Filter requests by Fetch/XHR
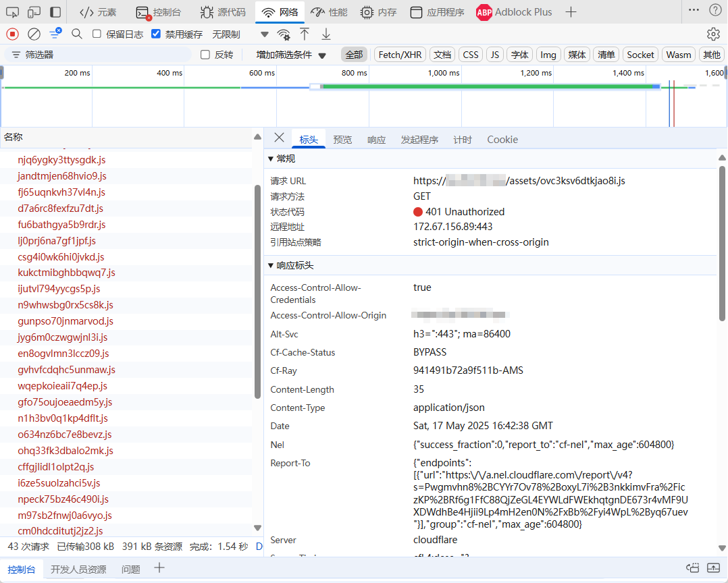The height and width of the screenshot is (583, 728). point(400,55)
